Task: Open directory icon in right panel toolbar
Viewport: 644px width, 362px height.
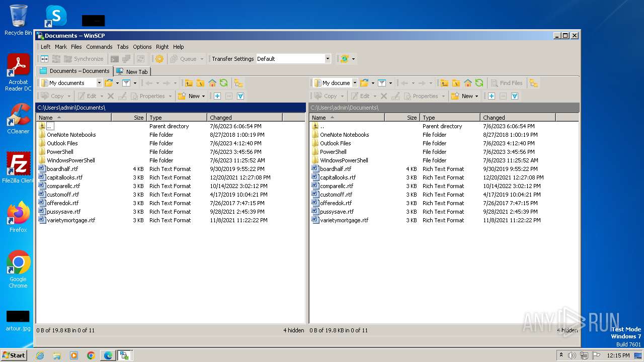Action: click(364, 83)
